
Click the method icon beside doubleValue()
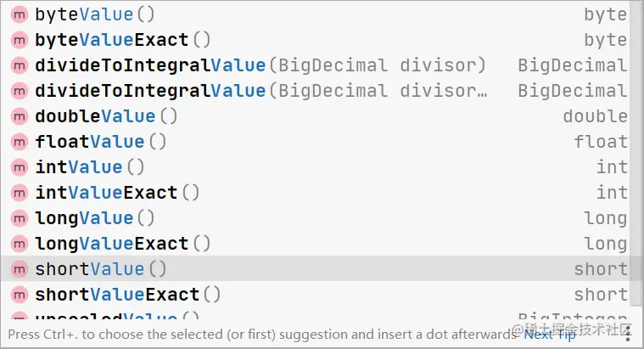(x=20, y=116)
